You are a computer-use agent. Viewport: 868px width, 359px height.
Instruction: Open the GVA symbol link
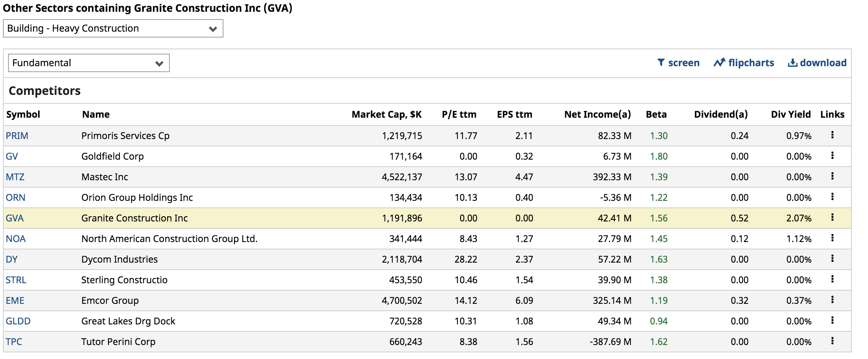click(x=15, y=218)
